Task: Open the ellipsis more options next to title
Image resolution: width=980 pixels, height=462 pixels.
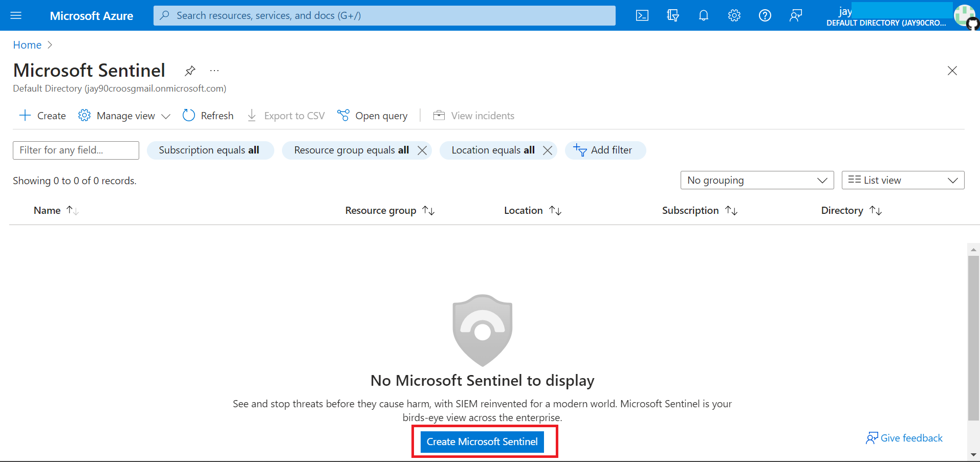Action: (214, 70)
